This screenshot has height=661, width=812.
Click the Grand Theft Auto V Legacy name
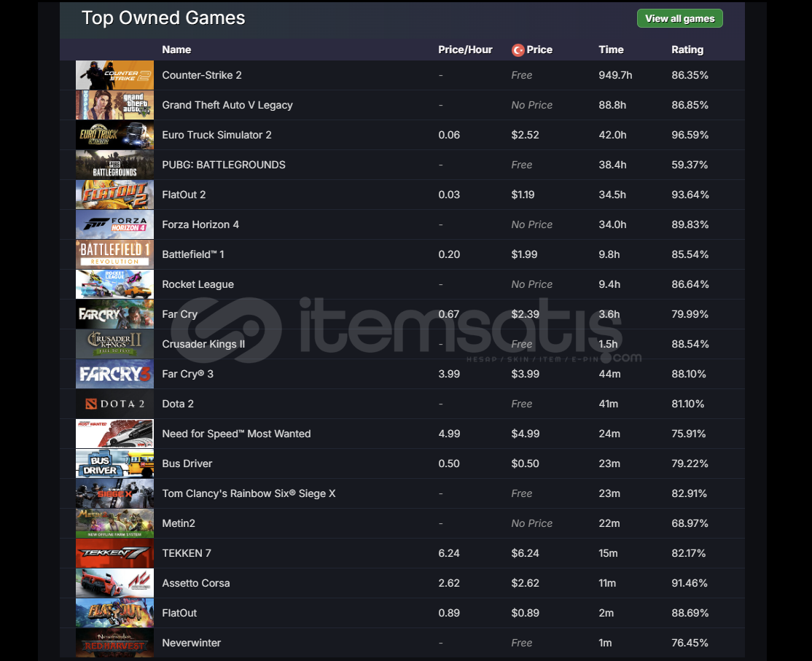[227, 105]
